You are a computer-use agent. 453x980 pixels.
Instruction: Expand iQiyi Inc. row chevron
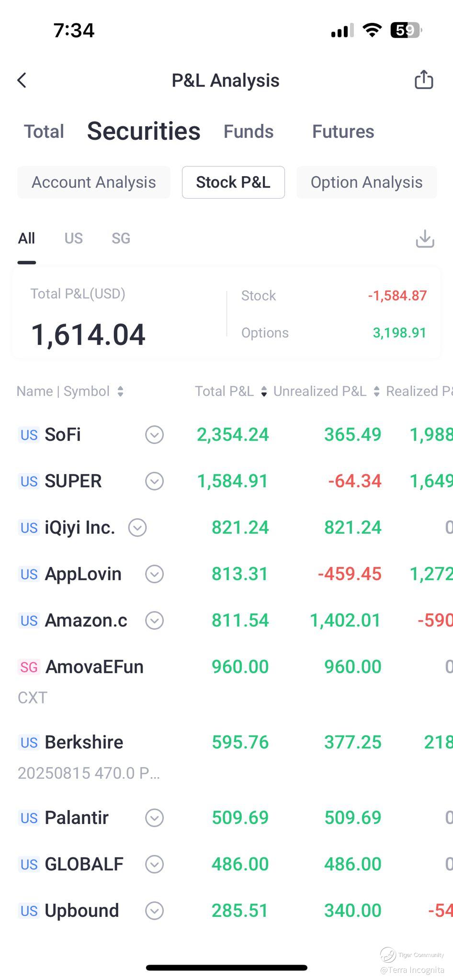(x=137, y=528)
